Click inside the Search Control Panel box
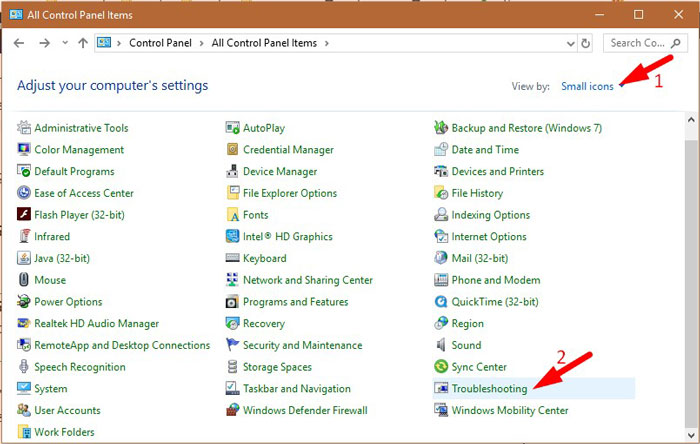The height and width of the screenshot is (444, 700). click(x=645, y=43)
